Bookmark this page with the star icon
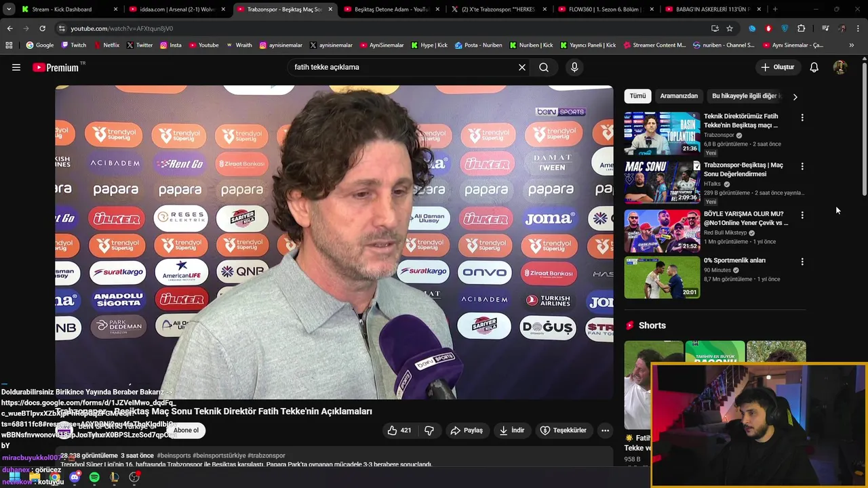The width and height of the screenshot is (868, 488). [730, 28]
